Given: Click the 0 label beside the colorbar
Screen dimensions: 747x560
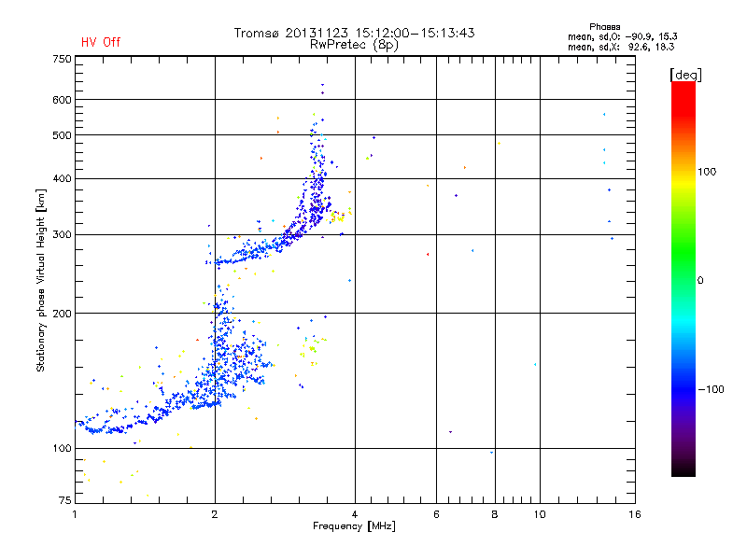Looking at the screenshot, I should pos(700,281).
